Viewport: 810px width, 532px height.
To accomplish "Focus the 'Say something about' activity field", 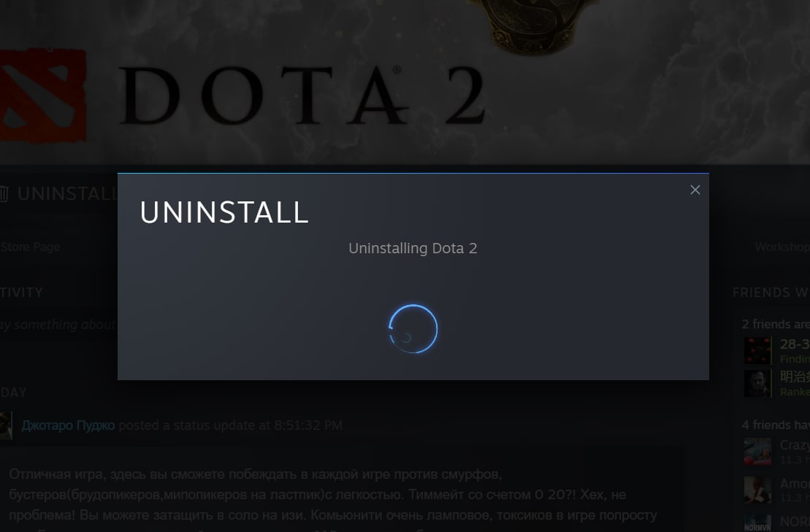I will tap(58, 325).
